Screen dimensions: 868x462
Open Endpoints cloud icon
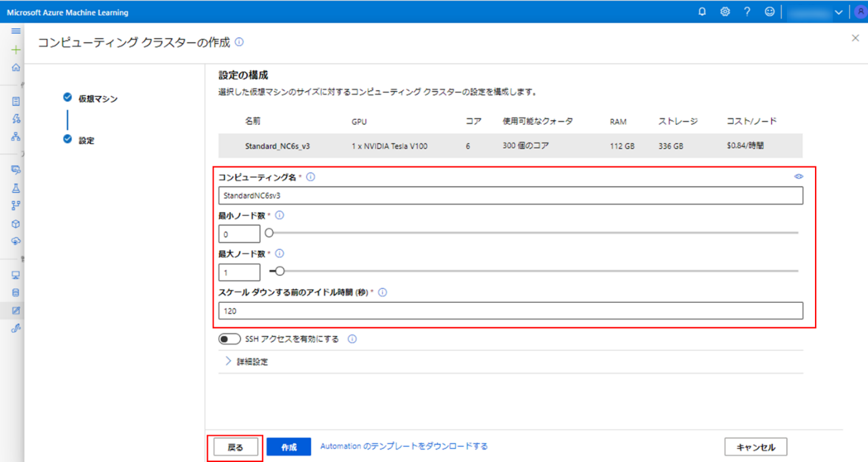[x=16, y=241]
